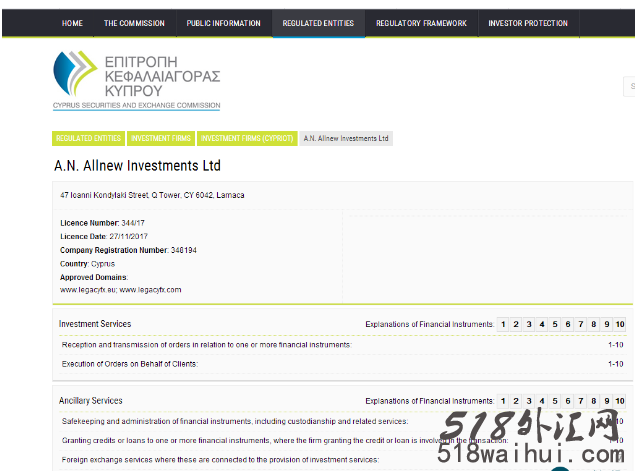635x471 pixels.
Task: Click Licence Number 344/17 text
Action: point(102,223)
